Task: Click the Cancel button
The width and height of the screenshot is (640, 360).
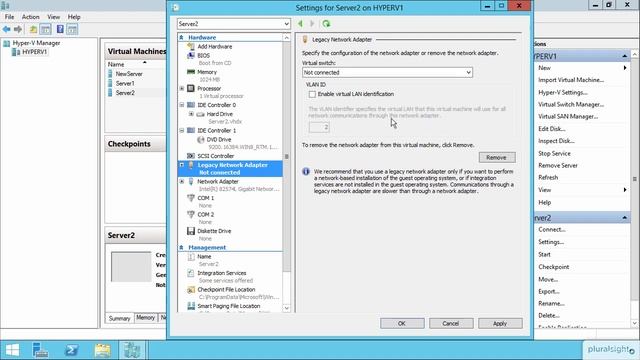Action: pyautogui.click(x=451, y=323)
